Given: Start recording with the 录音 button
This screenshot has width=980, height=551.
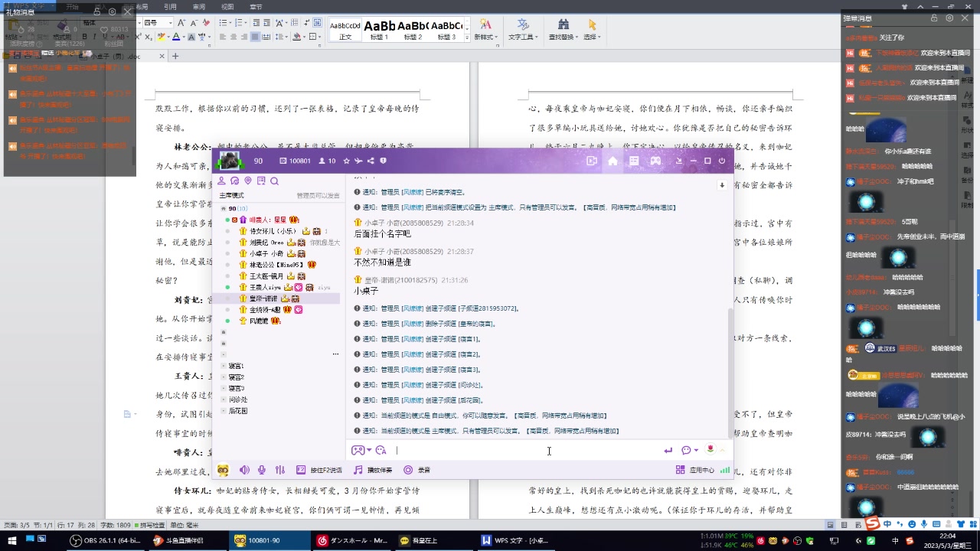Looking at the screenshot, I should tap(417, 470).
